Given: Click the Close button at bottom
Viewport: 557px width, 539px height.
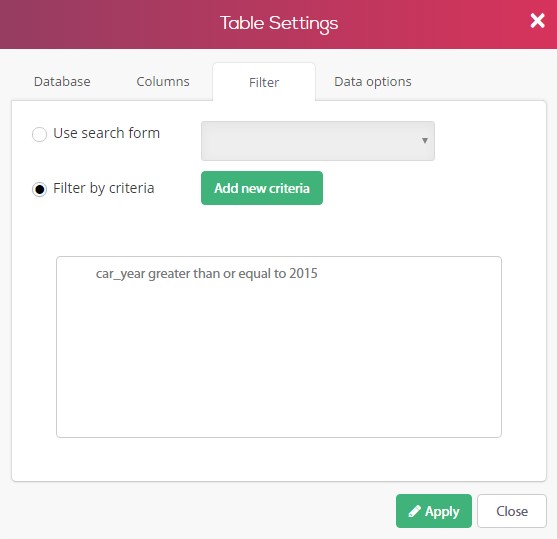Looking at the screenshot, I should 512,511.
